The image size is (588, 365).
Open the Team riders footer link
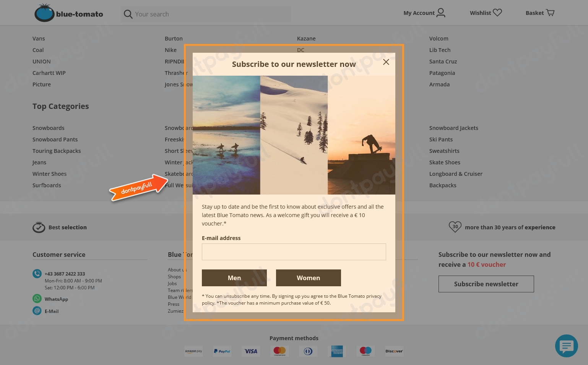180,290
